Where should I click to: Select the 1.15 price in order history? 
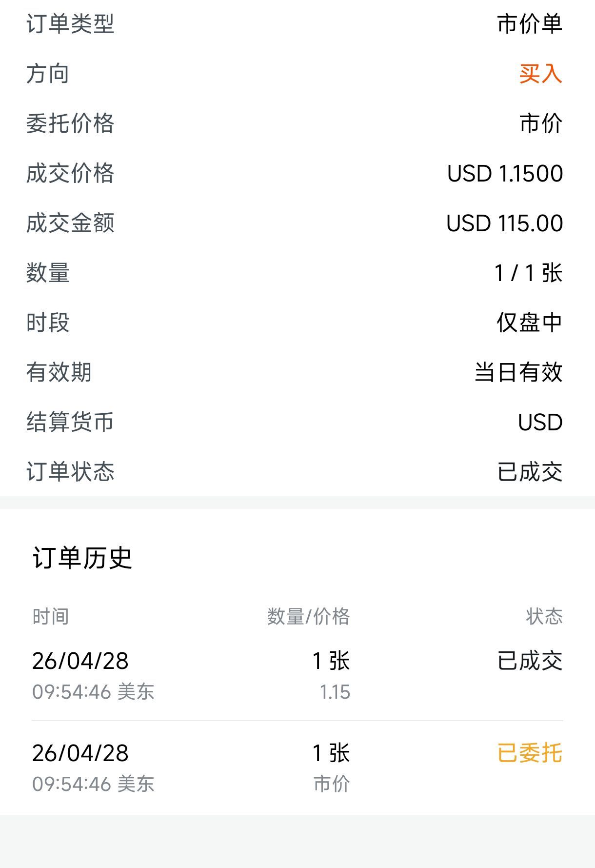point(335,692)
